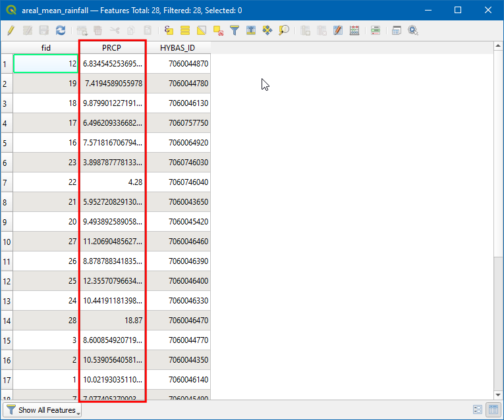Copy selected rows to clipboard
This screenshot has width=504, height=420.
coord(131,30)
